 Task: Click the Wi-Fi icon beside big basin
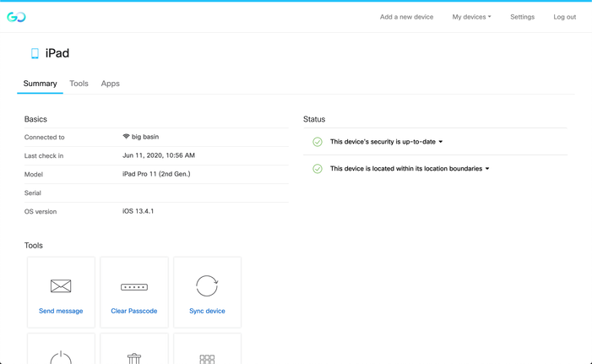[x=126, y=137]
